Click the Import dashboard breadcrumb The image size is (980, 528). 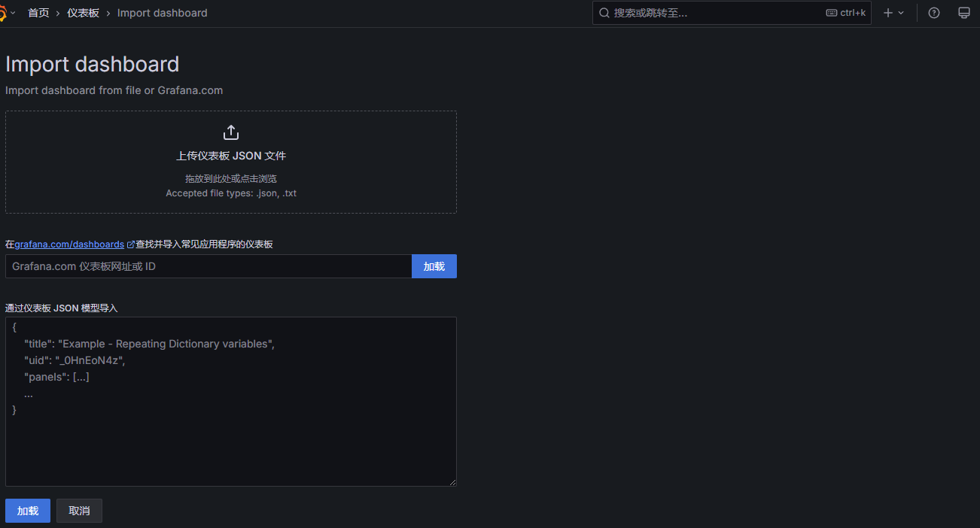tap(162, 13)
